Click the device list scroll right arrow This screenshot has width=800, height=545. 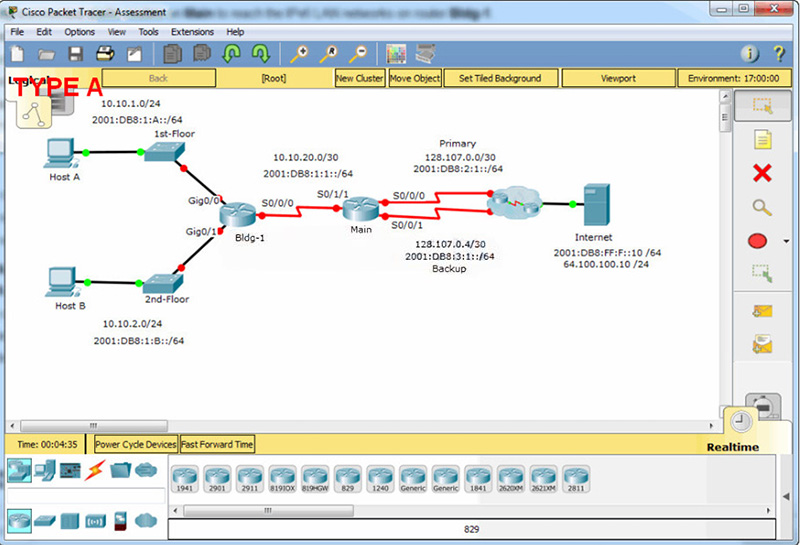pyautogui.click(x=768, y=510)
